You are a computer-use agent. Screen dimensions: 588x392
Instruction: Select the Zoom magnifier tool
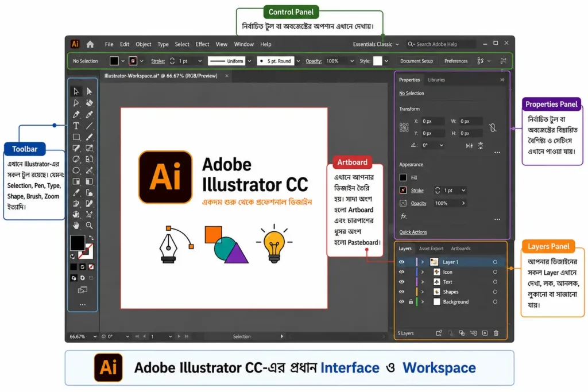[x=89, y=226]
